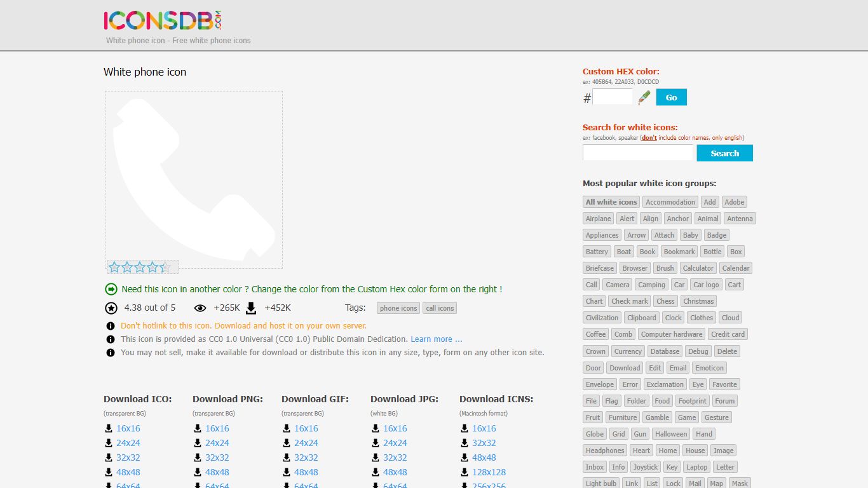
Task: Select the 'All white icons' group
Action: [x=611, y=202]
